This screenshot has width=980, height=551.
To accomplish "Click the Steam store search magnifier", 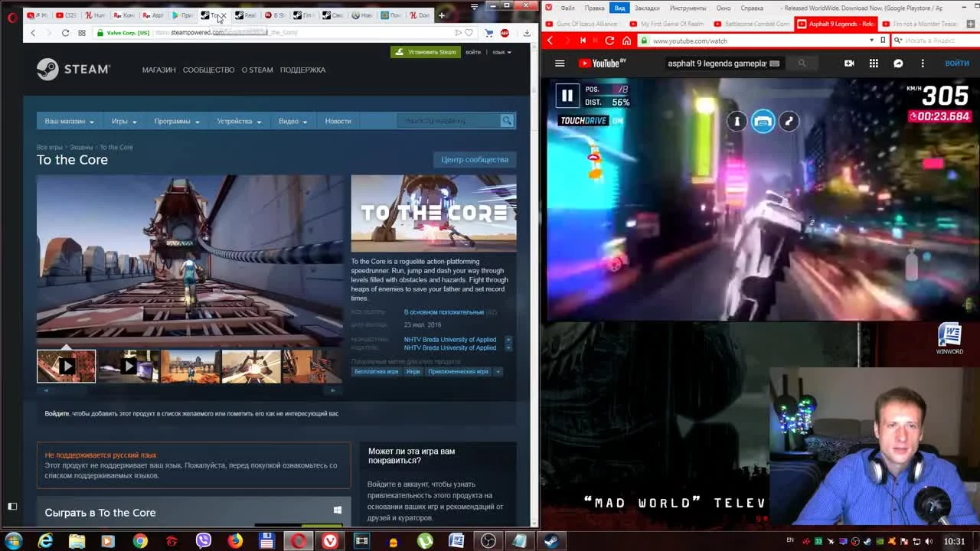I will [507, 121].
